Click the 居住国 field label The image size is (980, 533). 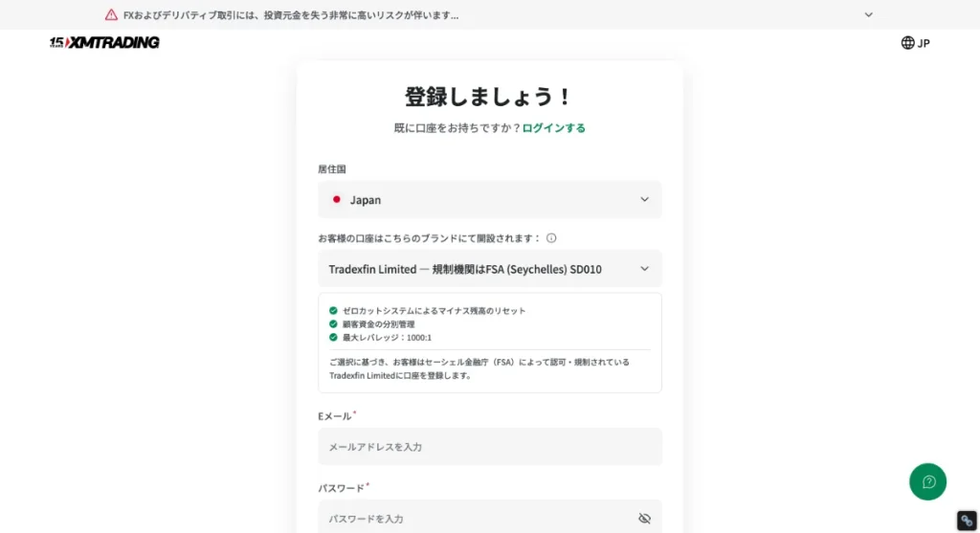tap(332, 168)
